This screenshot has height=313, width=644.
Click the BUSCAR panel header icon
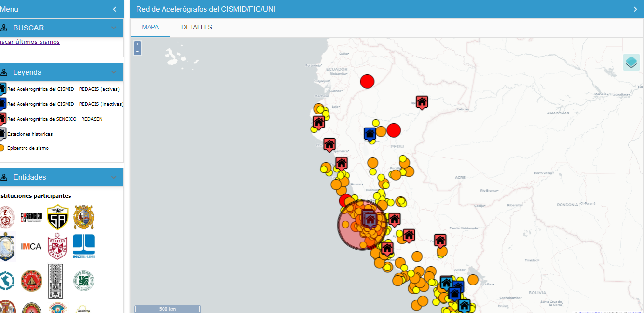tap(4, 28)
